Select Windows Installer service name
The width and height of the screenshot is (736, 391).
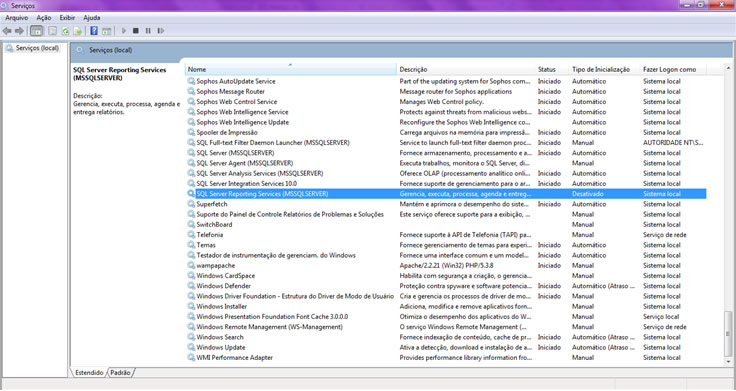click(222, 307)
